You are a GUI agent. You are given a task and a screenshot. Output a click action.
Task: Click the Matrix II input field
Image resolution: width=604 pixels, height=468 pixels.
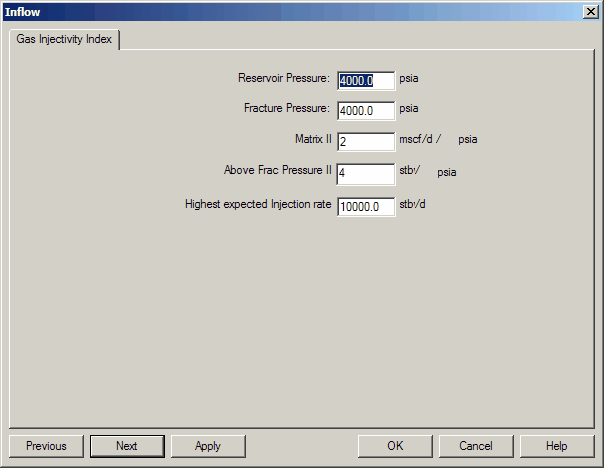tap(366, 142)
